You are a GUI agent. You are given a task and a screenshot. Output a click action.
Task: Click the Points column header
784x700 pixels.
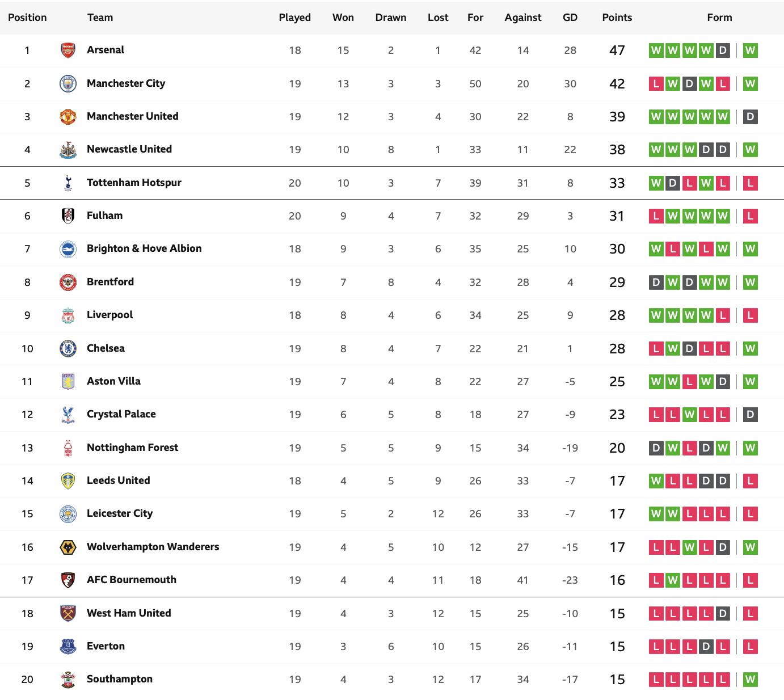tap(617, 18)
